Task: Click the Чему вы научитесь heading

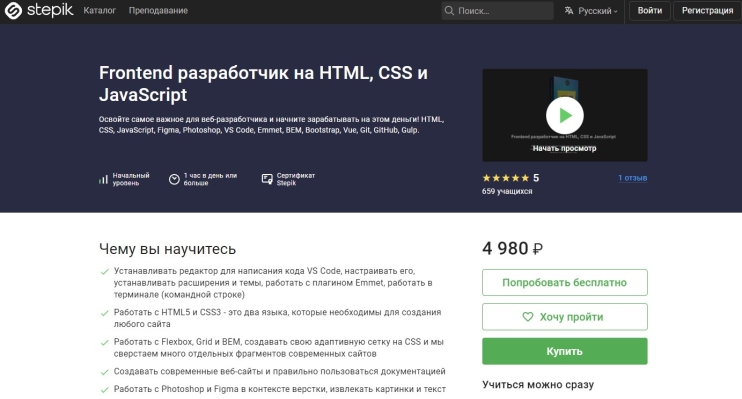Action: click(168, 249)
